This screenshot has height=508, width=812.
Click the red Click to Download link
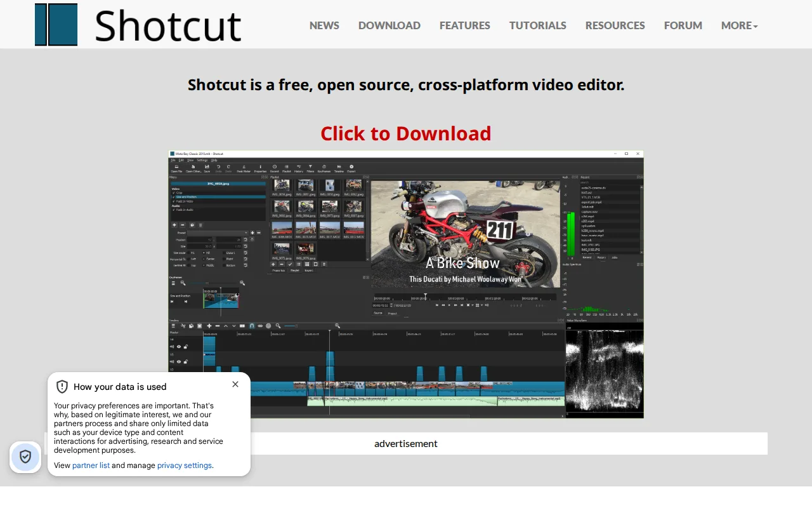406,133
